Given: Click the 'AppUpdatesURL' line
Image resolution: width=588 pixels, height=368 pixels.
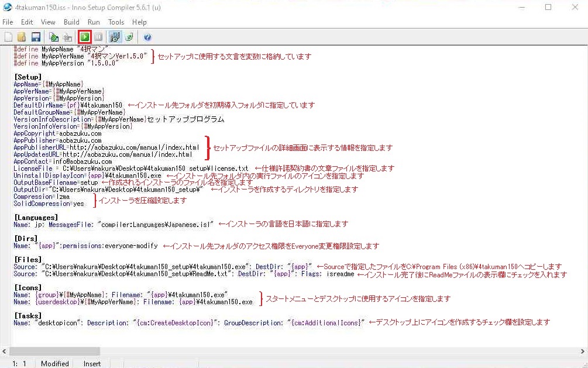Looking at the screenshot, I should pos(103,154).
